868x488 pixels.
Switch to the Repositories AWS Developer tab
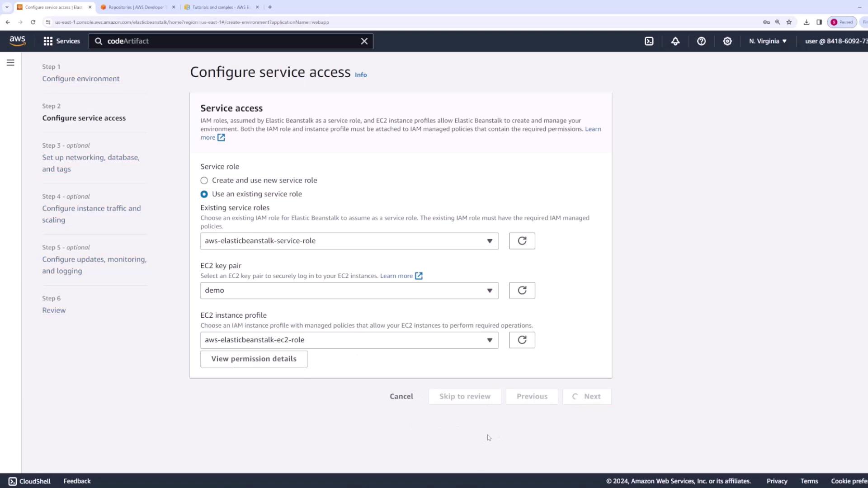point(137,7)
